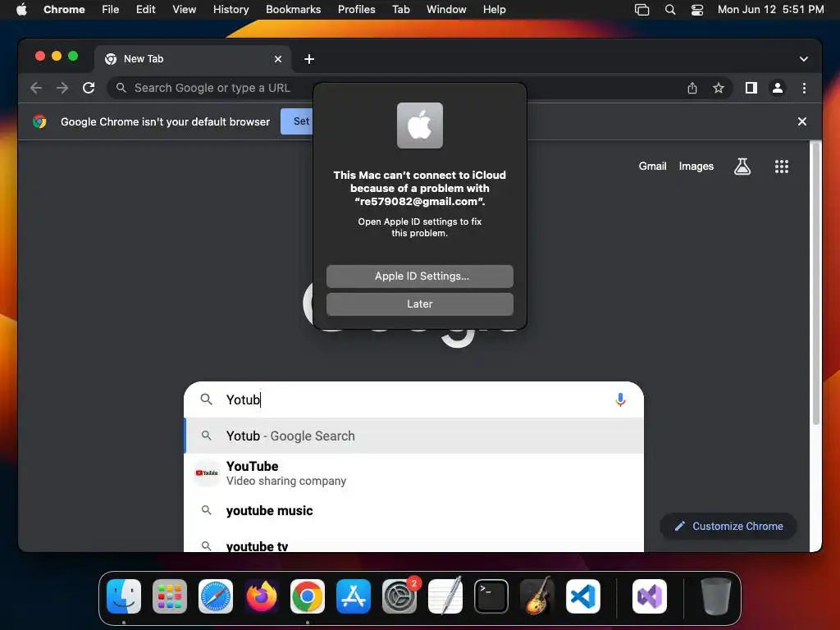840x630 pixels.
Task: Open the Bookmarks menu
Action: tap(293, 10)
